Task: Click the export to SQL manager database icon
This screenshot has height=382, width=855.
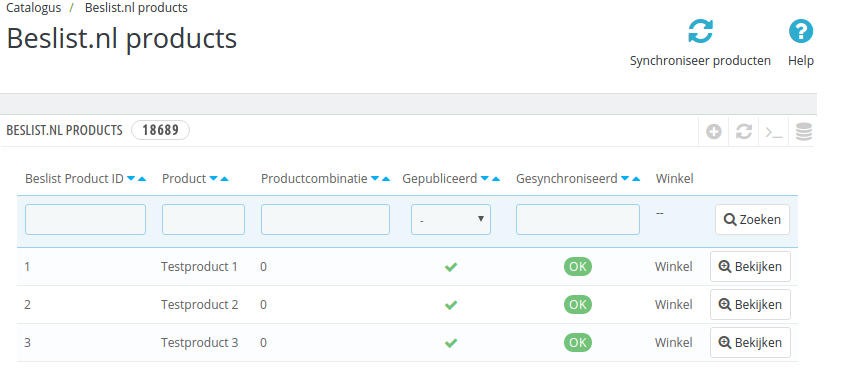Action: pyautogui.click(x=804, y=131)
